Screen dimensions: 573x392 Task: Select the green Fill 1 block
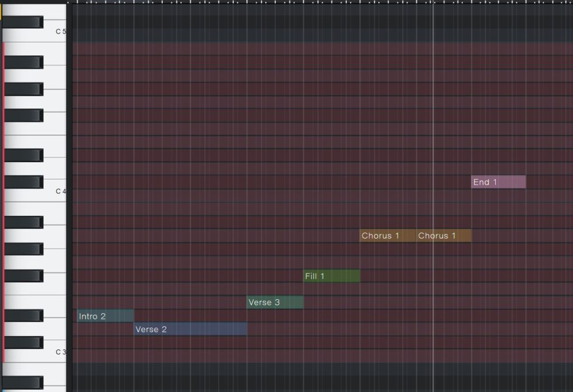tap(331, 276)
